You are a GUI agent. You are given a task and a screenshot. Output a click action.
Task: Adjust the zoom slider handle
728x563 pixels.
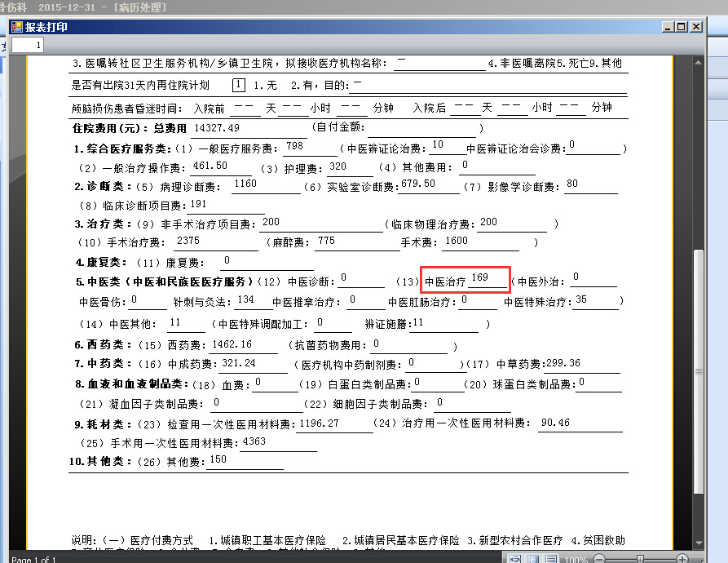640,559
